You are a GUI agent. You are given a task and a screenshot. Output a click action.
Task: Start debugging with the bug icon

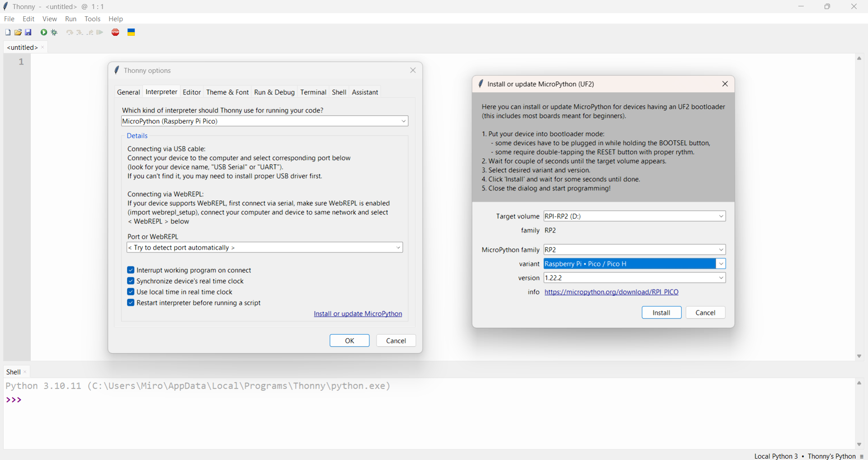[x=55, y=33]
